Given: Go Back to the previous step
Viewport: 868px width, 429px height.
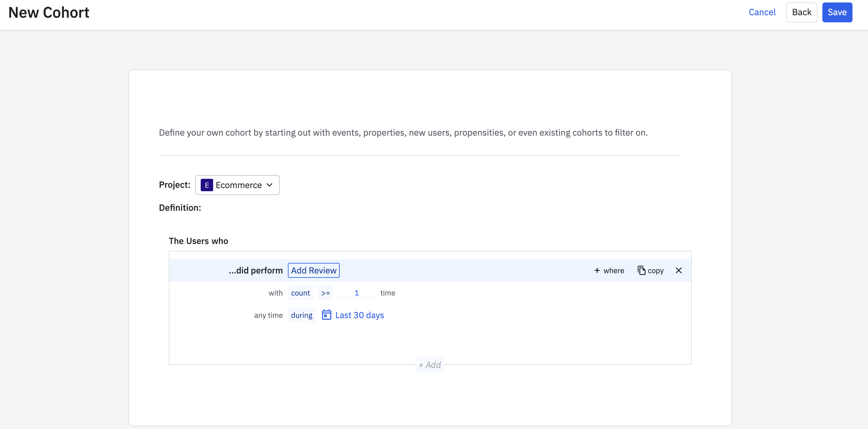Looking at the screenshot, I should 801,12.
